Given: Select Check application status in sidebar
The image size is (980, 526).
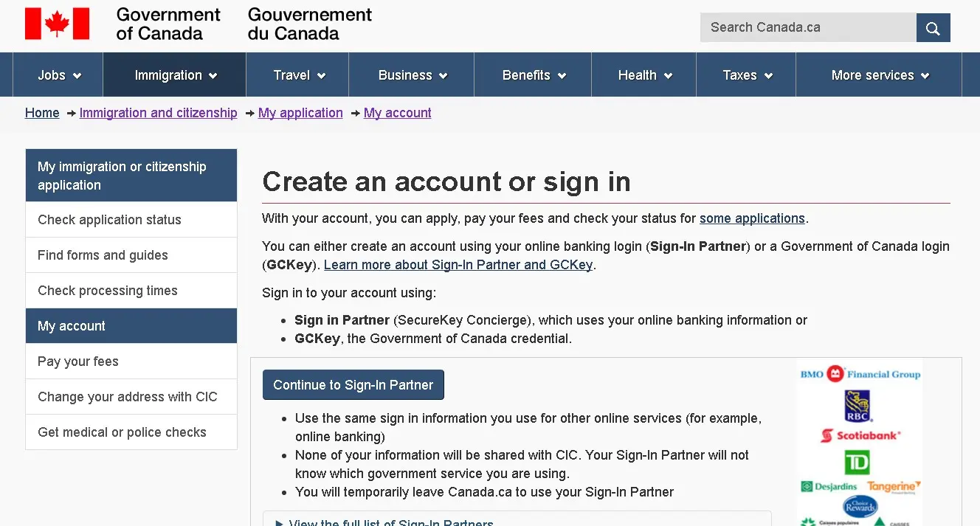Looking at the screenshot, I should tap(131, 220).
